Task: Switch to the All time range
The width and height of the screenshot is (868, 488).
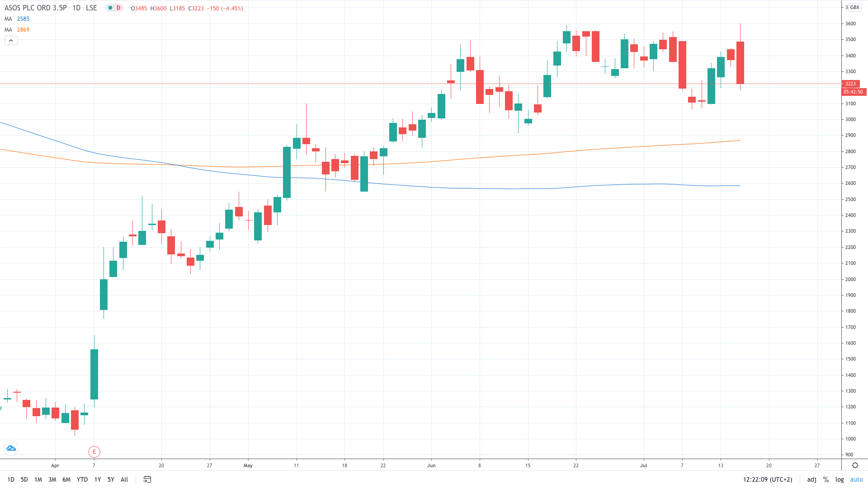Action: point(124,479)
